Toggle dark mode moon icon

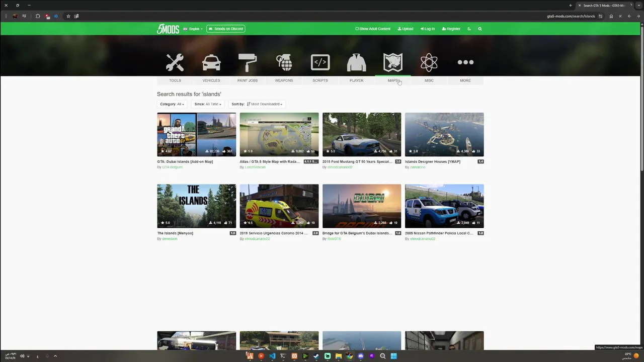(x=469, y=29)
